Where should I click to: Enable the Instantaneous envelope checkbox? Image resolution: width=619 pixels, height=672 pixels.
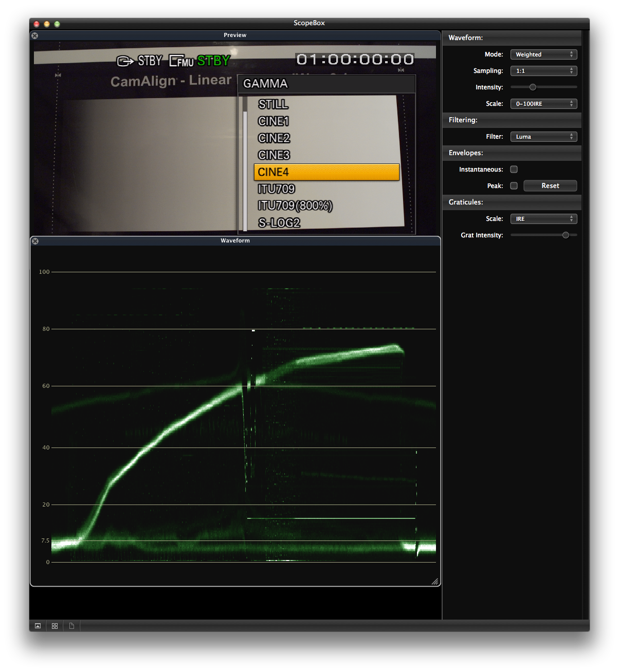[514, 170]
